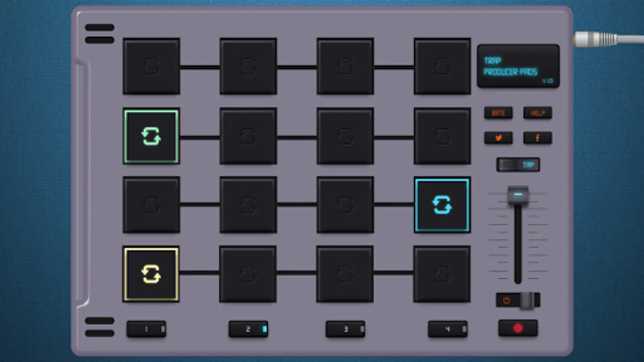Image resolution: width=644 pixels, height=362 pixels.
Task: Open the HELP button
Action: 537,113
